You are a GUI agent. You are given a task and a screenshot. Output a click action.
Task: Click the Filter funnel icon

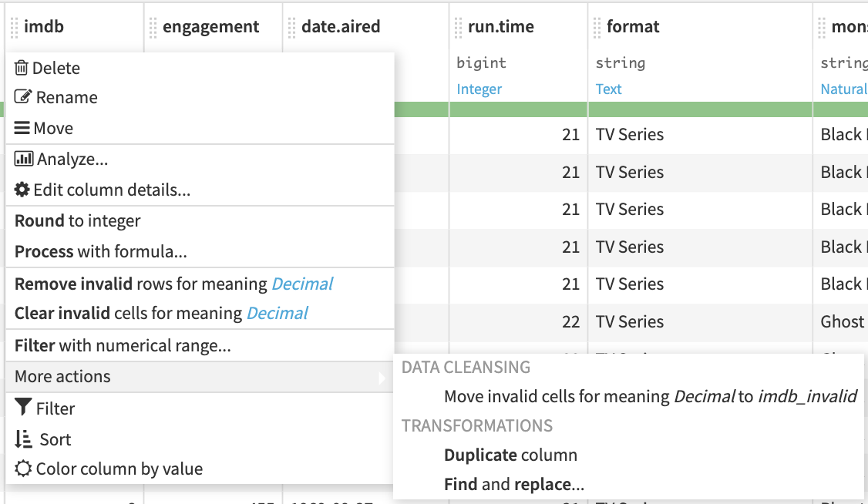[23, 408]
